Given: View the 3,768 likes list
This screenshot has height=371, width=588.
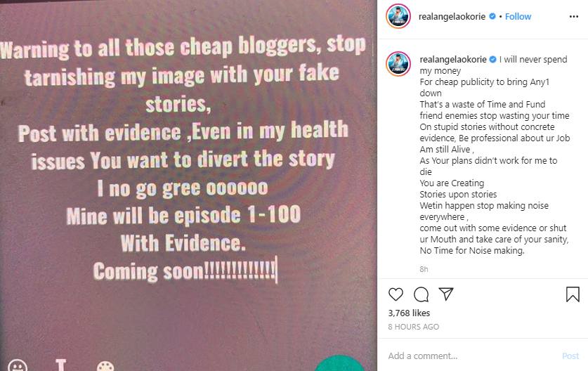Looking at the screenshot, I should pyautogui.click(x=409, y=313).
